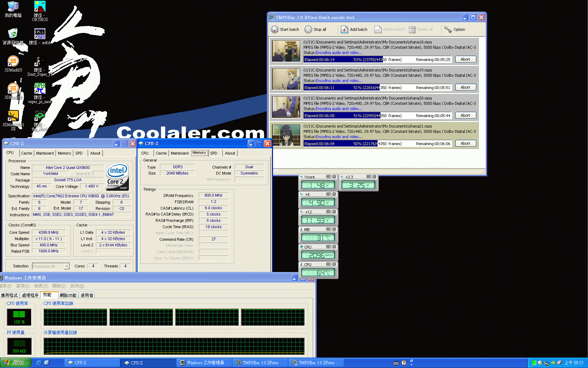Screen dimensions: 588x368
Task: Open settings on the Vcore sensor gadget
Action: (x=329, y=177)
